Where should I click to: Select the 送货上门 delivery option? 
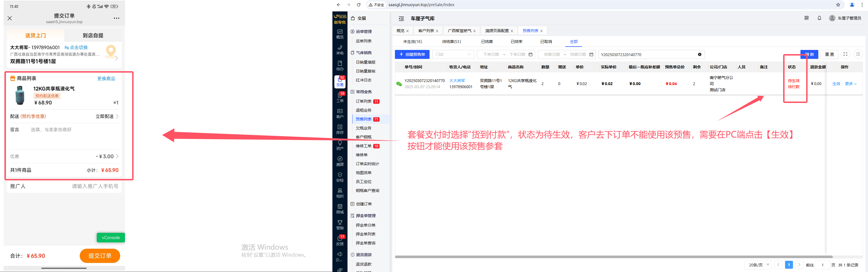(x=36, y=35)
